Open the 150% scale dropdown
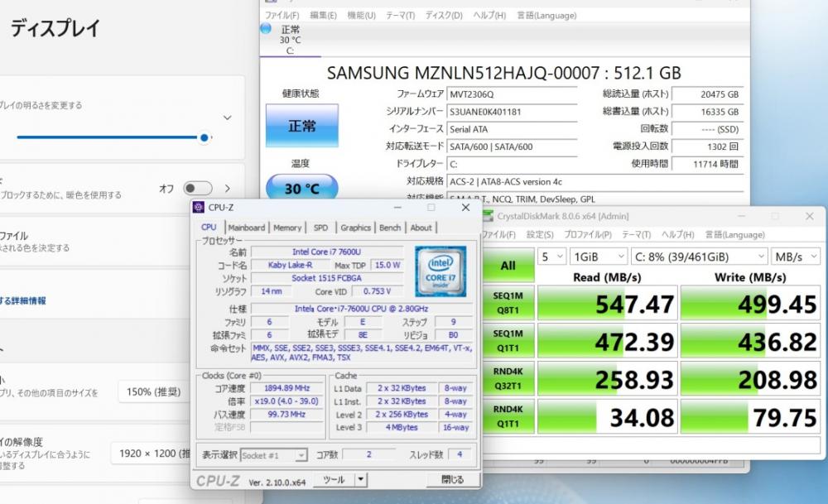The image size is (828, 504). tap(154, 392)
